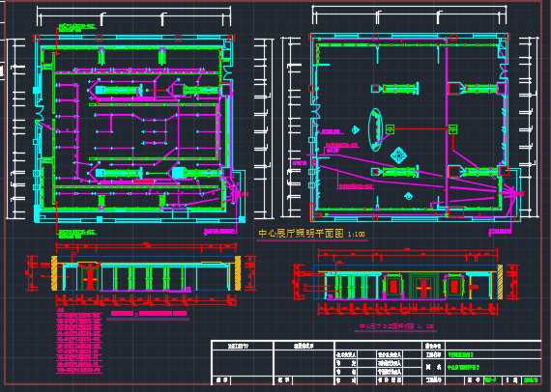Image resolution: width=551 pixels, height=392 pixels.
Task: Click the small cyan diamond beside the ellipse
Action: click(x=356, y=129)
